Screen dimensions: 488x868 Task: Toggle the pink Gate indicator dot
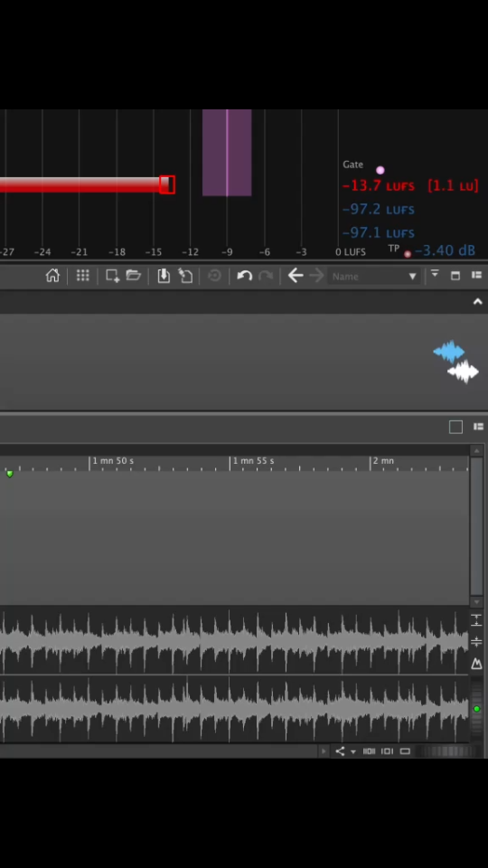coord(380,170)
